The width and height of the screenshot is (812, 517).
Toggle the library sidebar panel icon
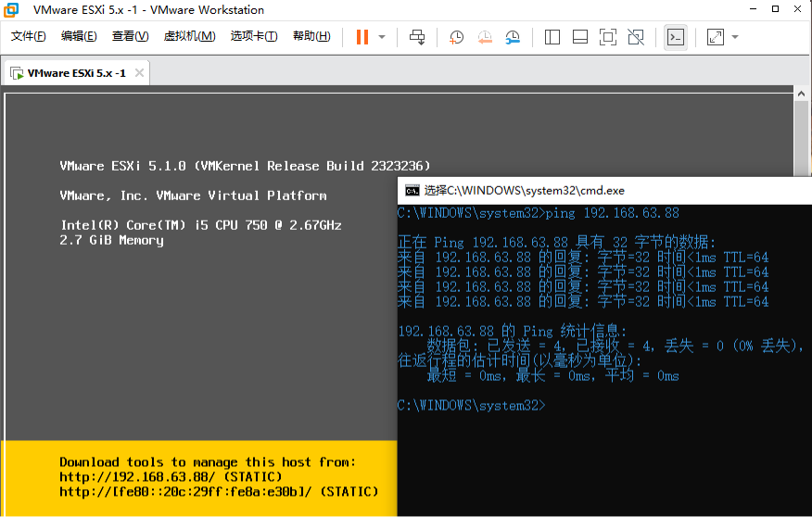pos(552,37)
